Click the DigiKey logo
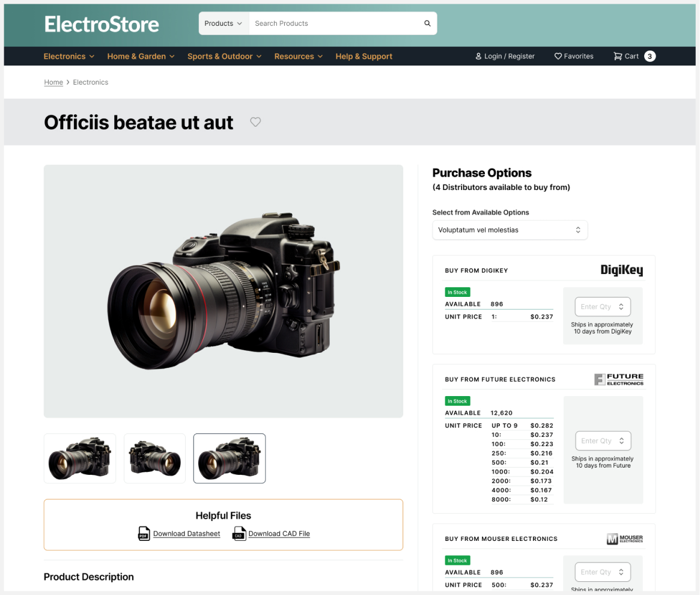700x595 pixels. [622, 270]
